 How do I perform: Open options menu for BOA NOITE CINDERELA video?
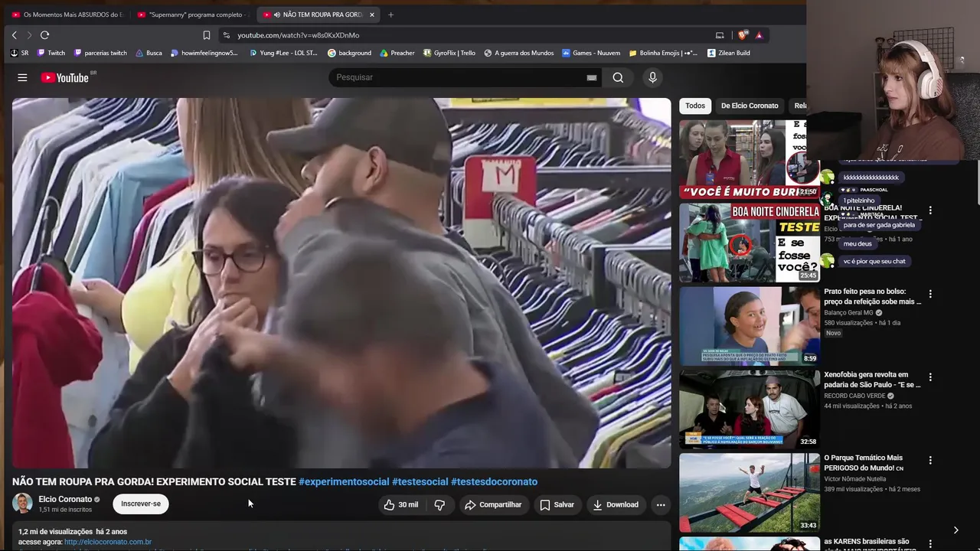coord(930,210)
